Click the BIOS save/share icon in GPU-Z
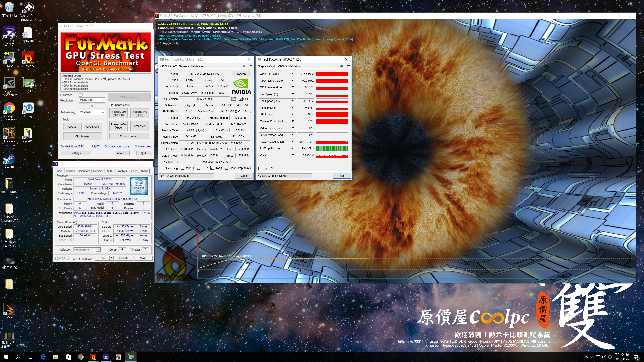Viewport: 644px width, 362px height. [x=233, y=99]
